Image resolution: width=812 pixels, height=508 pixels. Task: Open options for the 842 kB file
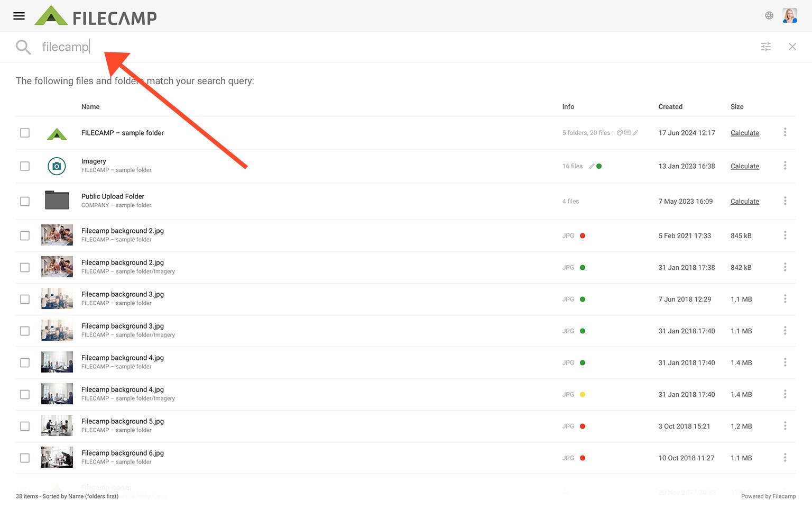(785, 267)
